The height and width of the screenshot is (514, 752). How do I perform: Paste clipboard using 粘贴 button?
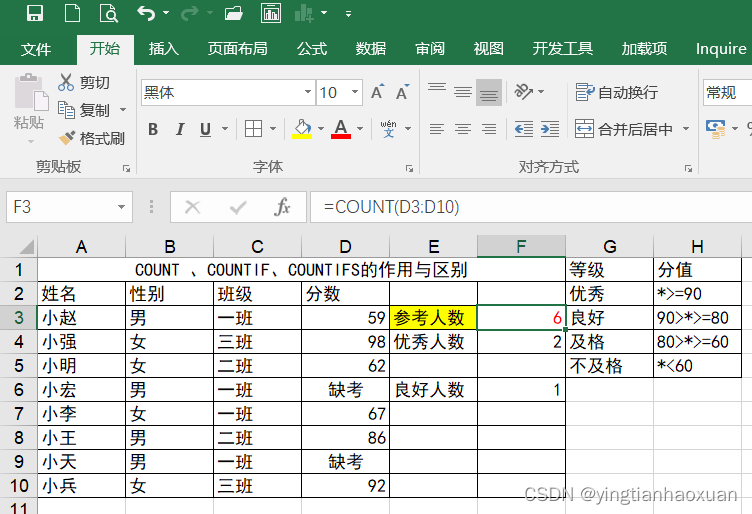[29, 122]
